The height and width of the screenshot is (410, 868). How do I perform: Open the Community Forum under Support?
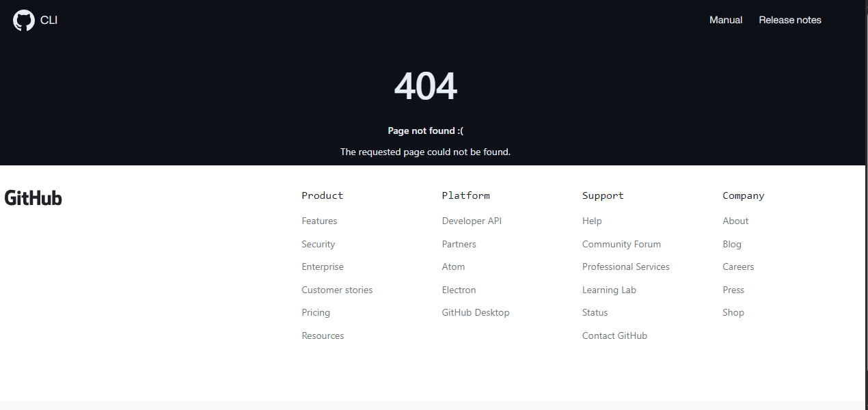point(621,244)
